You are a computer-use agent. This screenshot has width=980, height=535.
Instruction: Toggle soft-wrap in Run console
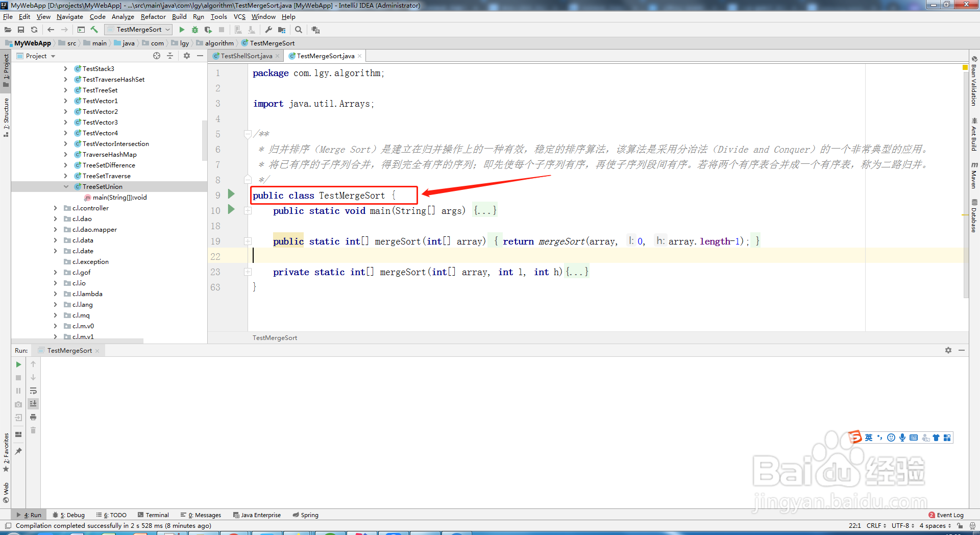(33, 391)
